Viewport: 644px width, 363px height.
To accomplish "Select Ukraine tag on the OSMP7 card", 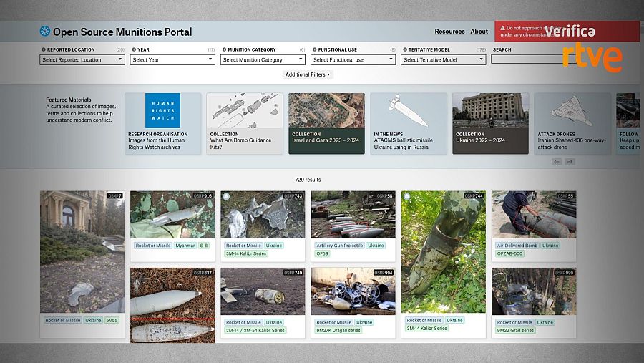I will coord(93,320).
